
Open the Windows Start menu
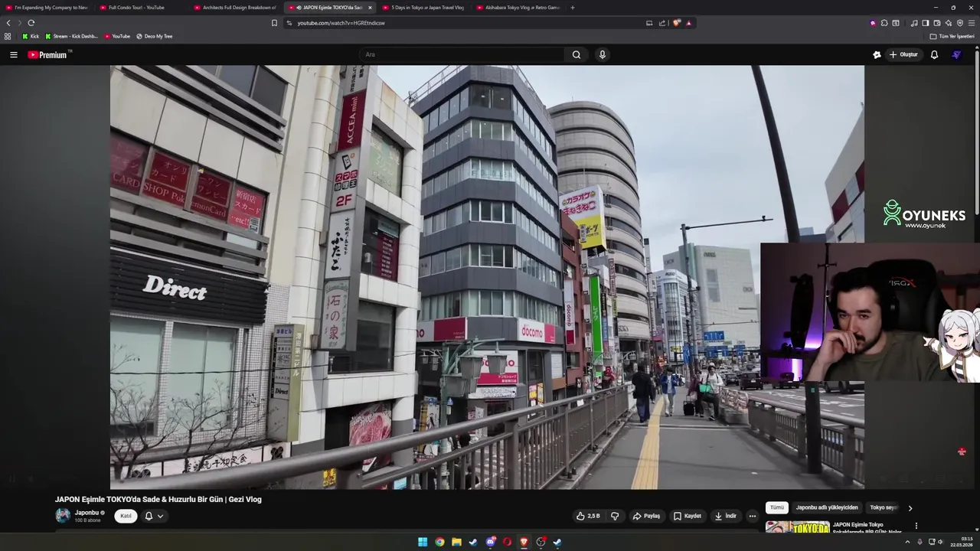point(423,542)
